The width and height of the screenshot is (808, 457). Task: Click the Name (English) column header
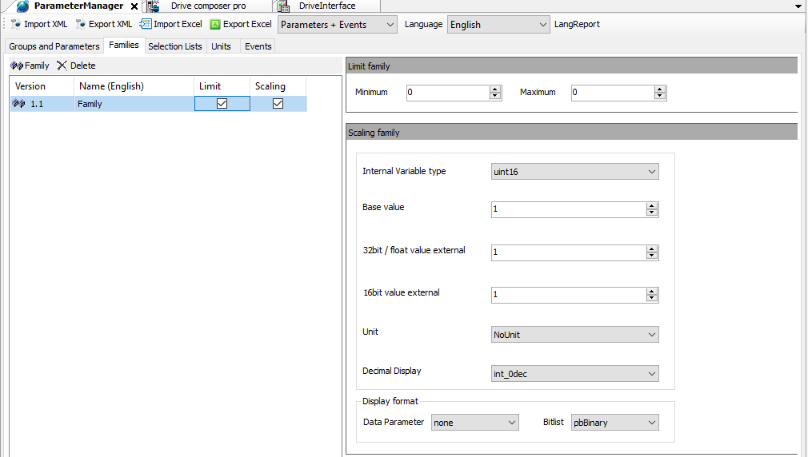tap(134, 86)
